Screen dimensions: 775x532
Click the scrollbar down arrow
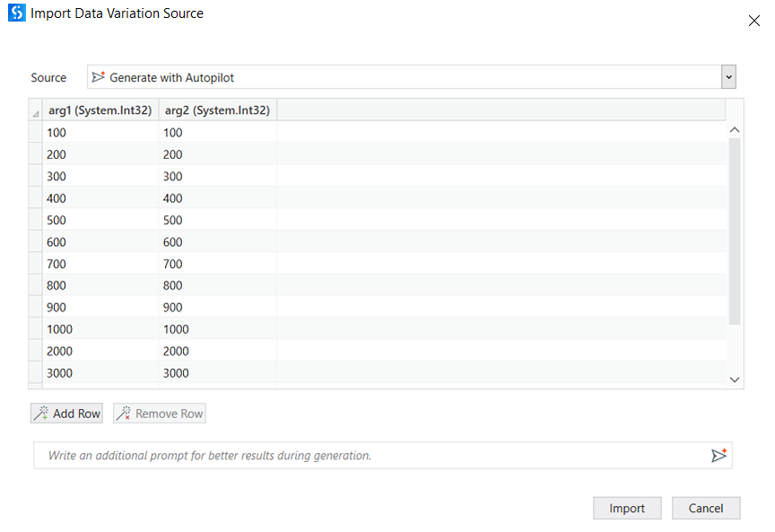click(x=735, y=379)
